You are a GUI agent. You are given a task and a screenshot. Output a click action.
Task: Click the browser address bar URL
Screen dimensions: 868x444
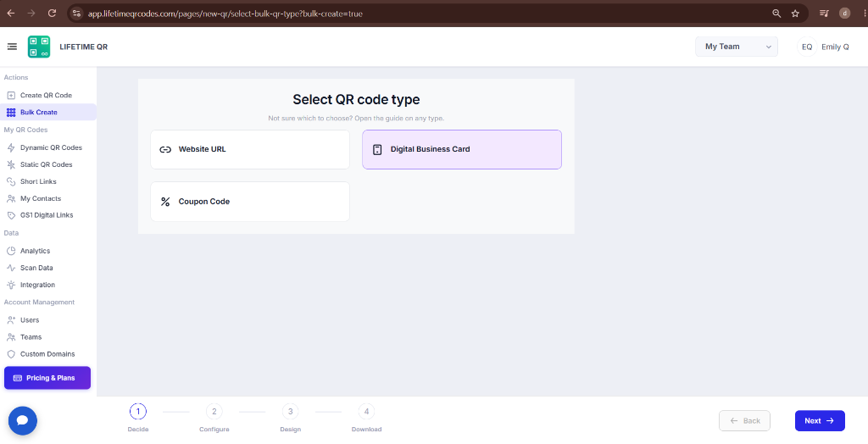[x=225, y=14]
